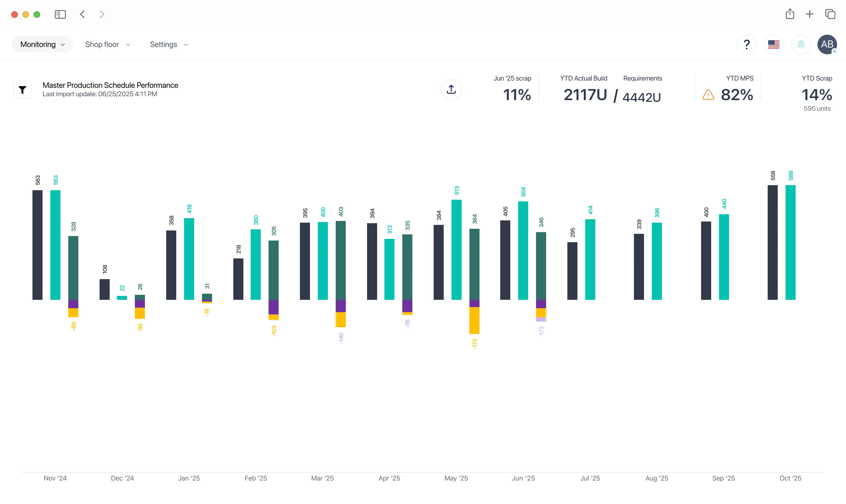Click the YTD MPS warning triangle
The height and width of the screenshot is (504, 846).
click(x=708, y=95)
